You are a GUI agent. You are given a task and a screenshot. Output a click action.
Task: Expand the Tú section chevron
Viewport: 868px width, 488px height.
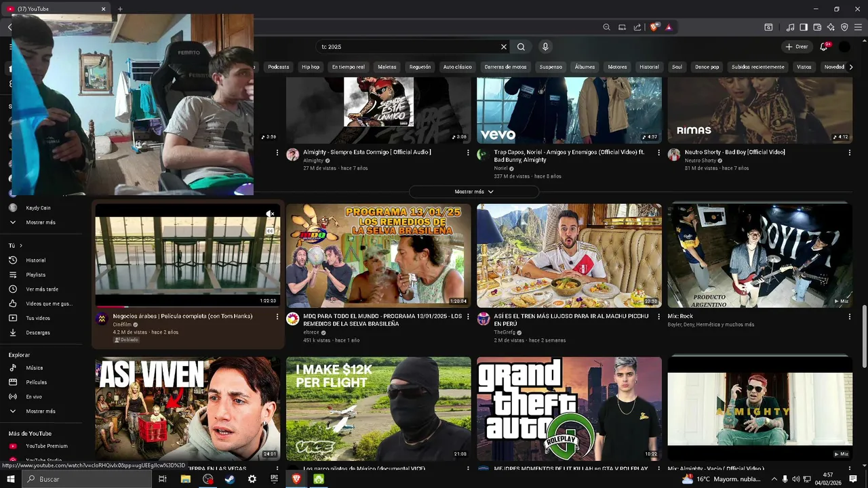21,245
